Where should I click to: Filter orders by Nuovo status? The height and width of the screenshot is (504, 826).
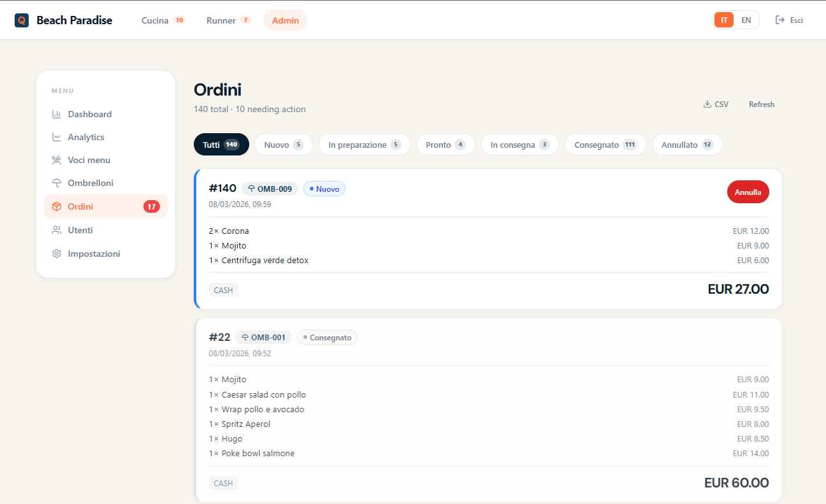click(284, 145)
